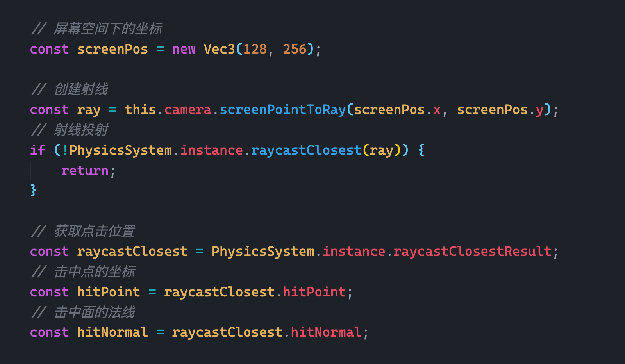Screen dimensions: 625x364
Task: Click the 'screenPos.y' argument
Action: tap(500, 110)
